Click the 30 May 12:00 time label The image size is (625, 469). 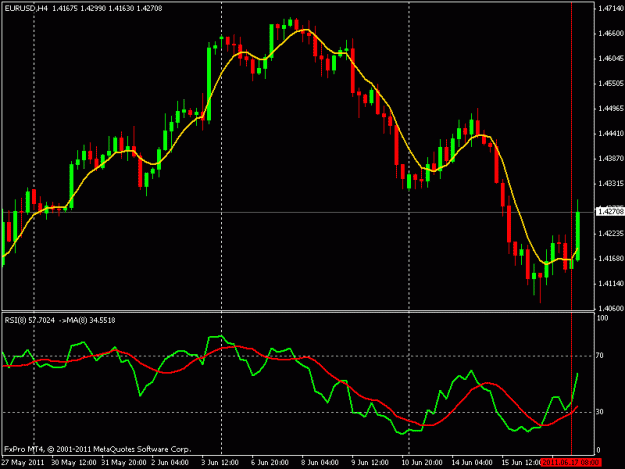coord(74,463)
